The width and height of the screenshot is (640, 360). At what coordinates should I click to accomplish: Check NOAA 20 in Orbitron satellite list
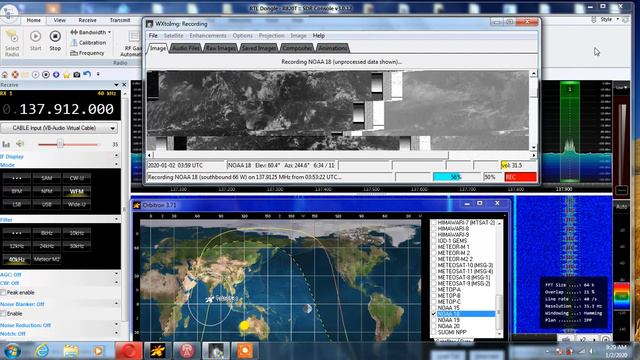434,326
